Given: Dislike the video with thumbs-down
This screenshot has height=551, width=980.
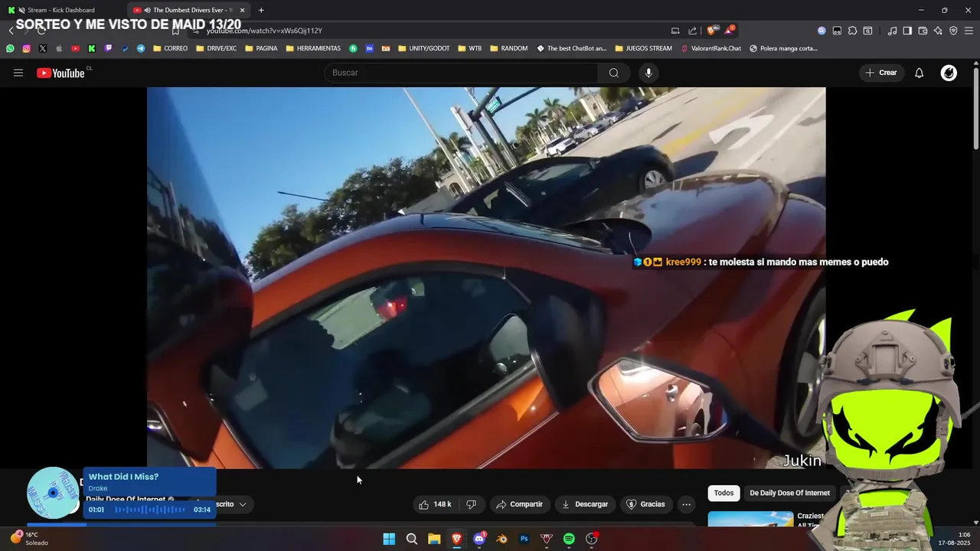Looking at the screenshot, I should [x=471, y=504].
